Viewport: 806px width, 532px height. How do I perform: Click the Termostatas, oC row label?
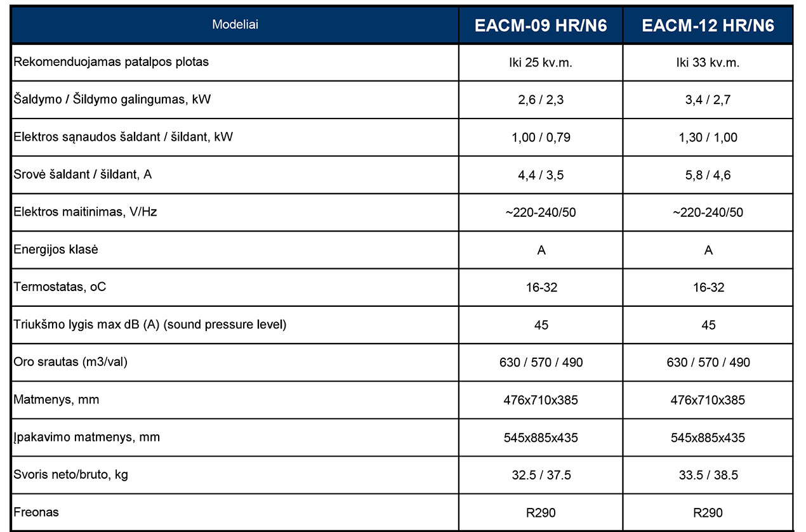[x=60, y=287]
